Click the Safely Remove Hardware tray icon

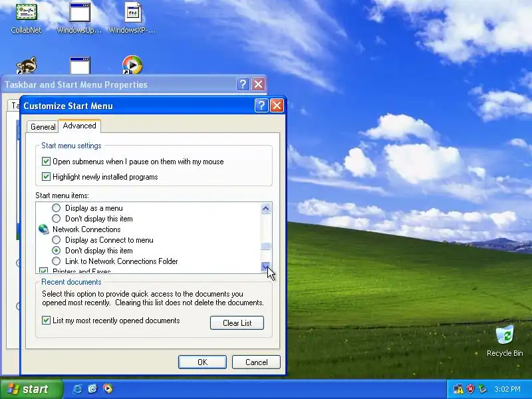[481, 389]
